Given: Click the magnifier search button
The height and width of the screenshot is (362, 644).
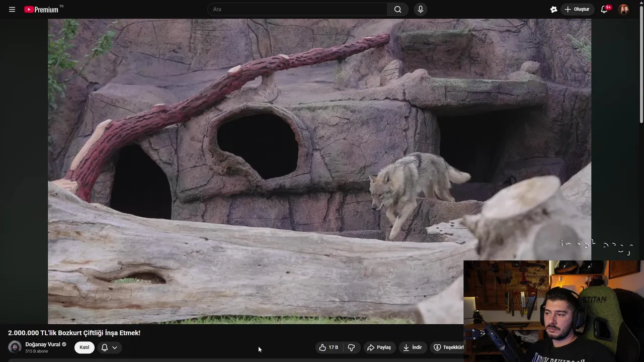Looking at the screenshot, I should click(x=397, y=9).
